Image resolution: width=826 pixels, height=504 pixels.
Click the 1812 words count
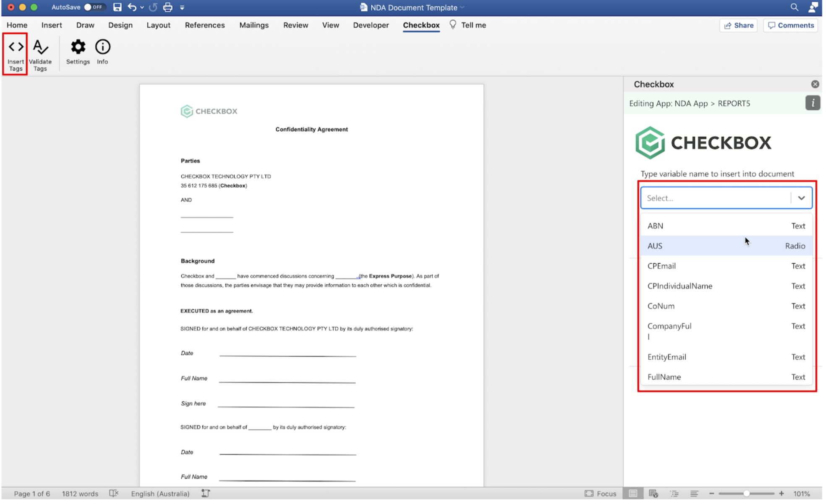click(x=80, y=494)
